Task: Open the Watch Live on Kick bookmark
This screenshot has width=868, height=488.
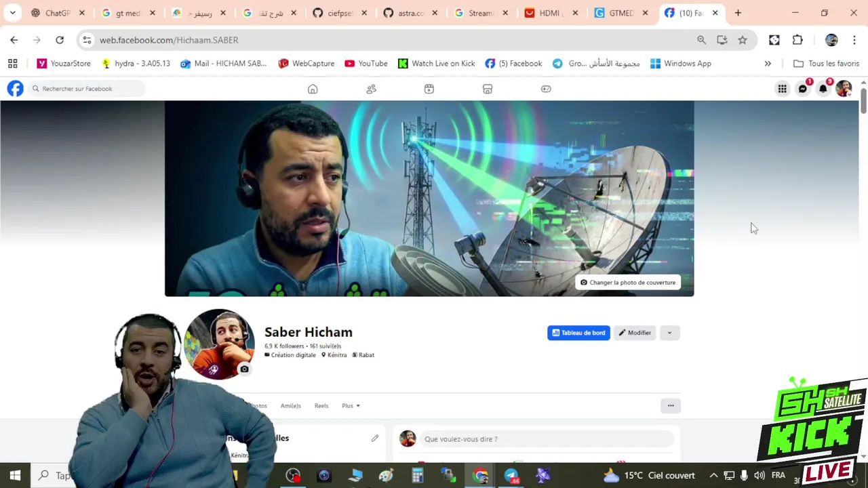Action: point(437,64)
